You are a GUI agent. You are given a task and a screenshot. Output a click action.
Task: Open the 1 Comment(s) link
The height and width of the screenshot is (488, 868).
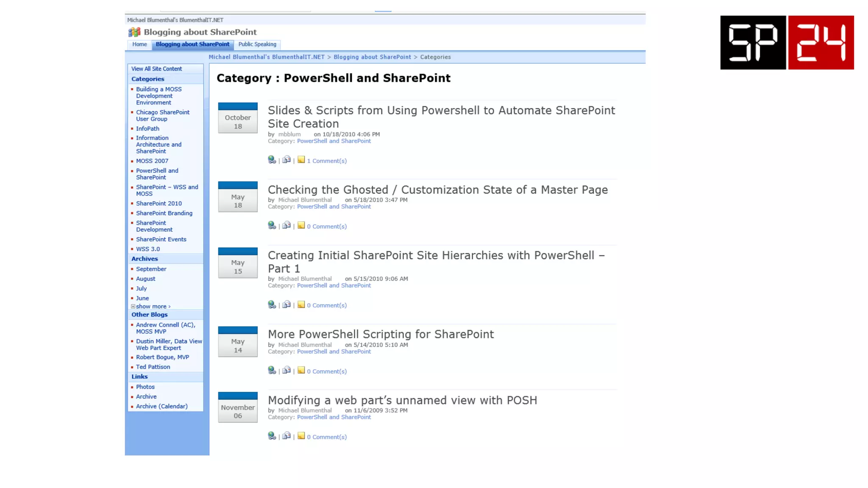[x=327, y=161]
